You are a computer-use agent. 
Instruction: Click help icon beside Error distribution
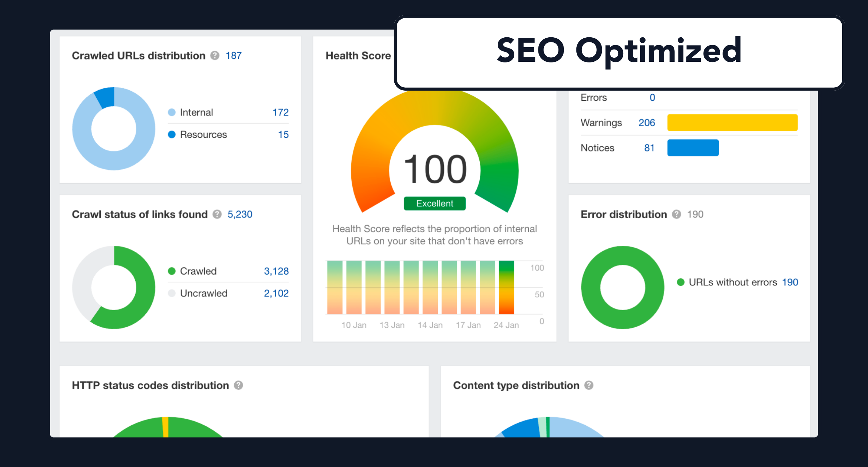(676, 214)
